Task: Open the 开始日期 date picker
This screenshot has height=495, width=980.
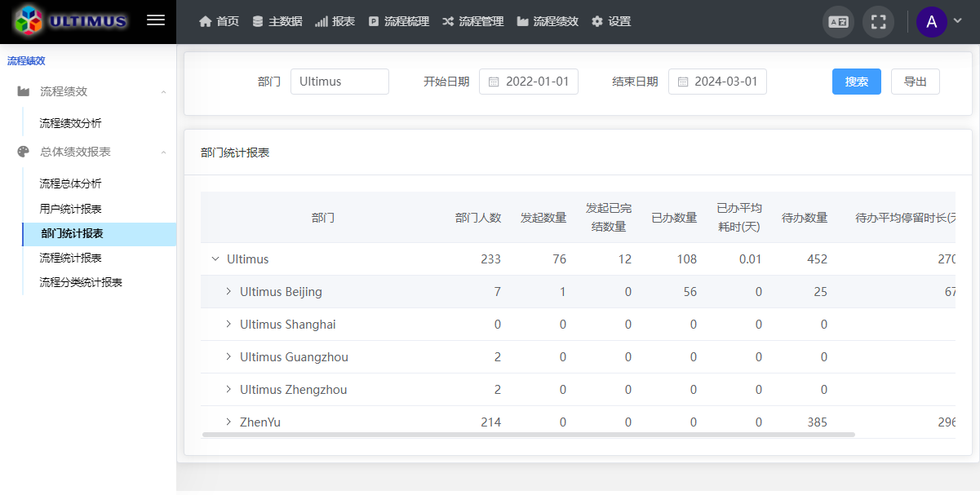Action: click(529, 82)
